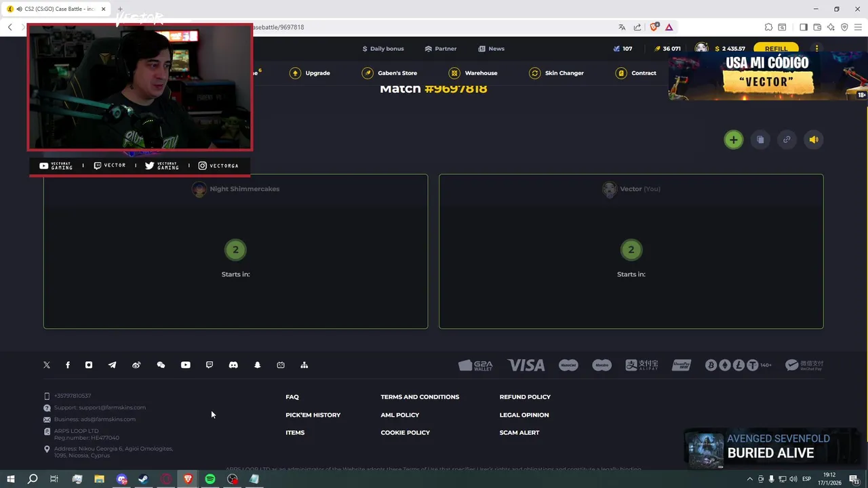Open the News menu item
868x488 pixels.
tap(491, 49)
